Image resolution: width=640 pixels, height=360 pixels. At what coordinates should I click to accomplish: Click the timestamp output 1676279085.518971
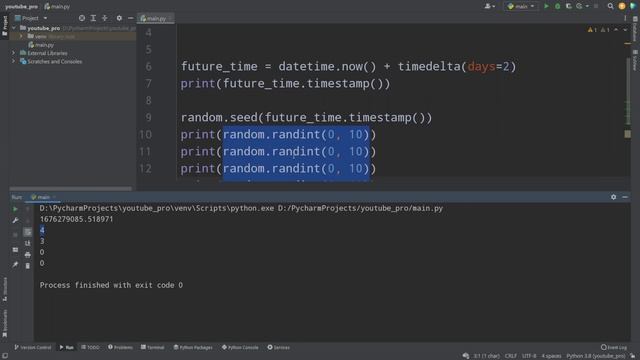coord(76,219)
